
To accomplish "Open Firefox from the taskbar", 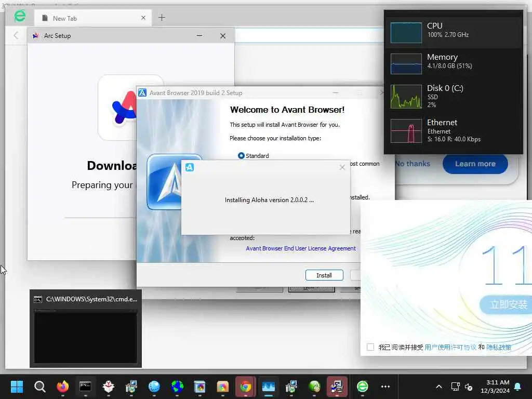I will tap(62, 387).
